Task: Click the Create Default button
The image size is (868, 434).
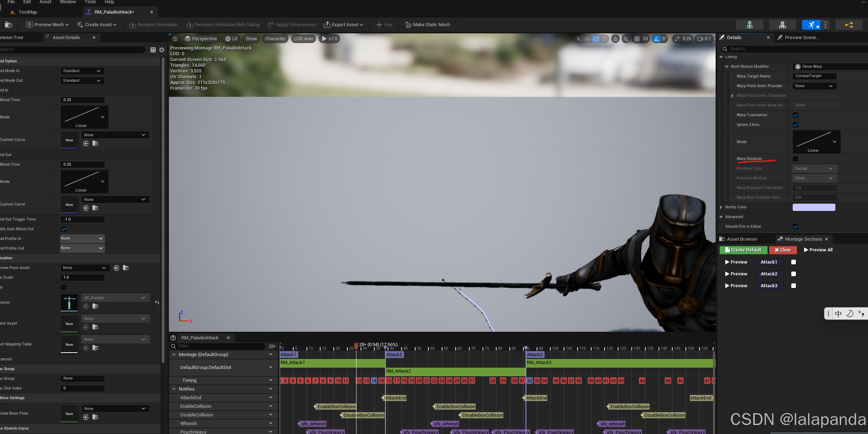Action: [x=743, y=250]
